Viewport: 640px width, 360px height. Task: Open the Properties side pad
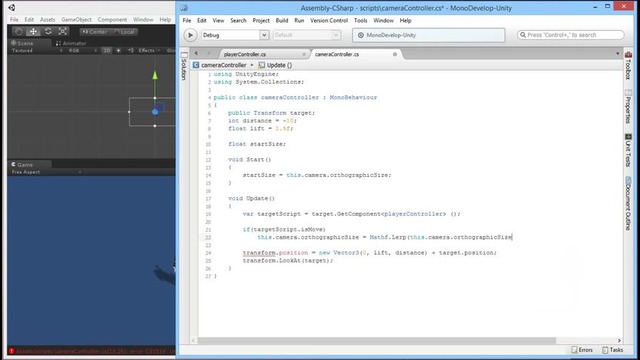(x=628, y=107)
